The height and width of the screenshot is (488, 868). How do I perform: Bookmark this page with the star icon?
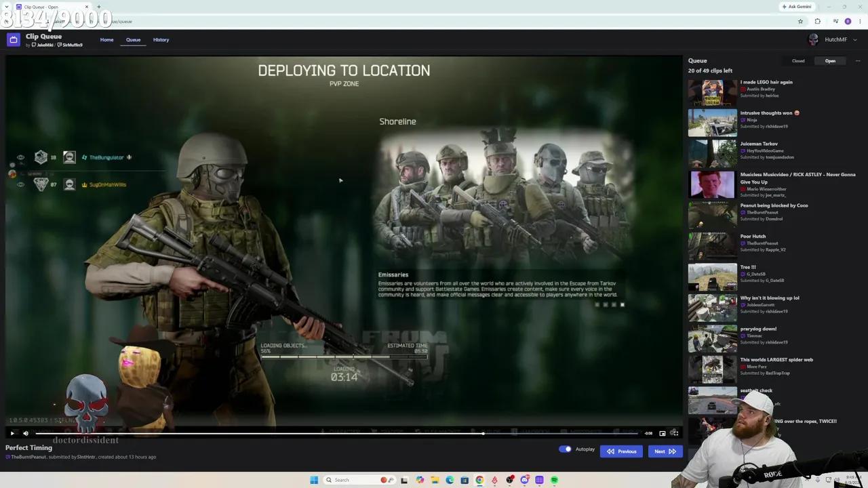click(x=800, y=21)
